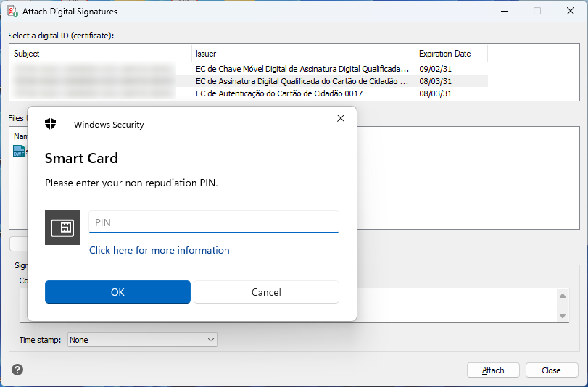Screen dimensions: 588x387
Task: Click the smart card chip icon
Action: point(62,228)
